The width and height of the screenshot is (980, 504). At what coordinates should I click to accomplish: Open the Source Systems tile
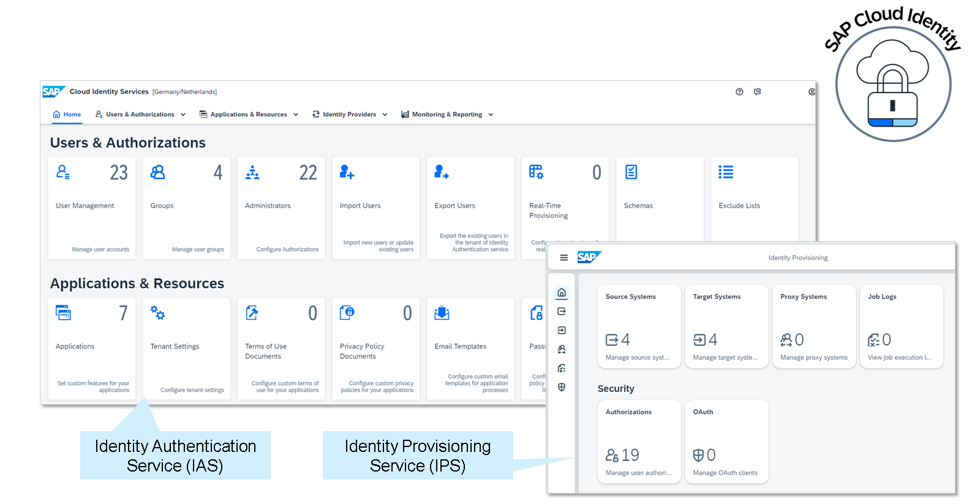click(x=639, y=326)
